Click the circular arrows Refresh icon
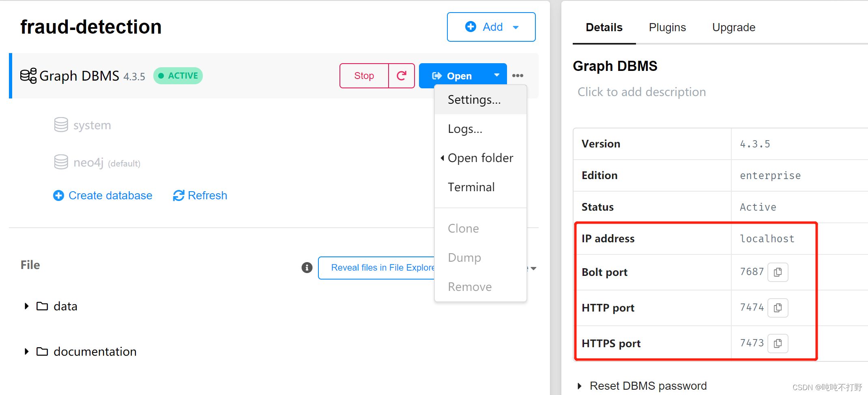This screenshot has width=868, height=395. pos(178,196)
